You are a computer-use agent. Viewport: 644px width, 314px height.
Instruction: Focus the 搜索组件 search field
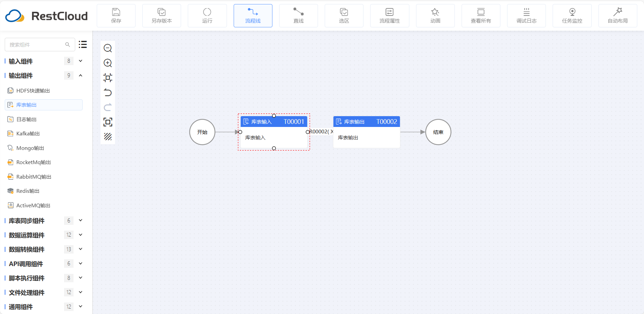[40, 45]
